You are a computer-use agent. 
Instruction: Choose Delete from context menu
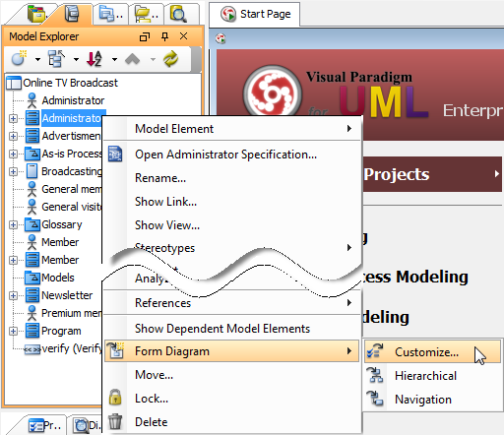click(231, 422)
